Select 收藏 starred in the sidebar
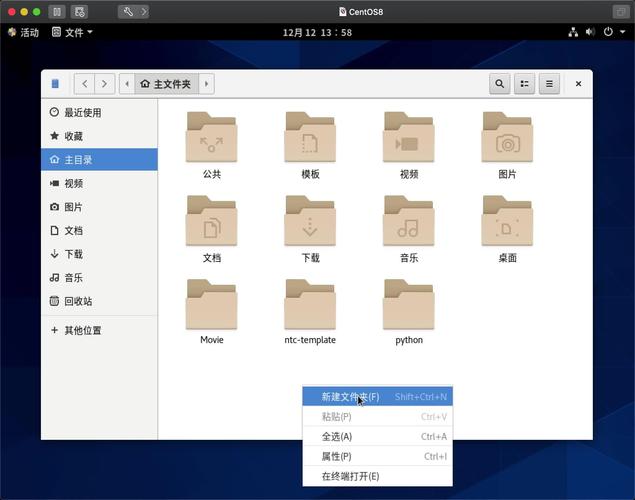Image resolution: width=635 pixels, height=500 pixels. click(x=99, y=136)
